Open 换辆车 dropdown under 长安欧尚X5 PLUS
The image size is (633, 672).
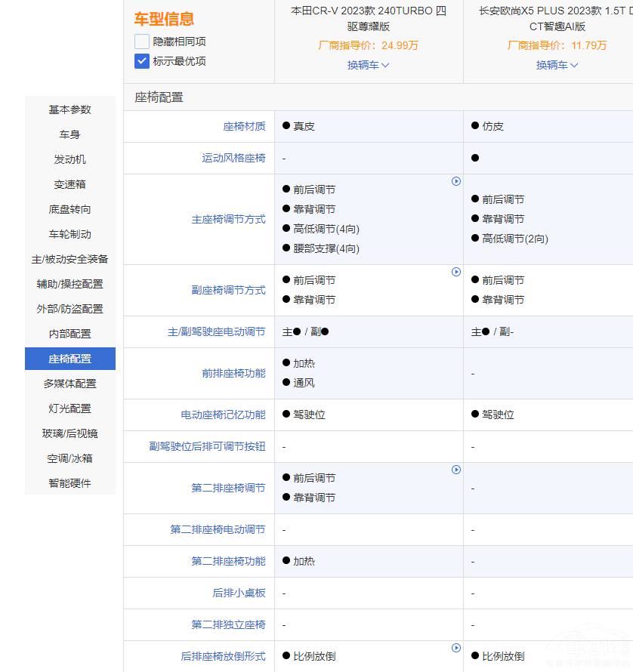557,65
